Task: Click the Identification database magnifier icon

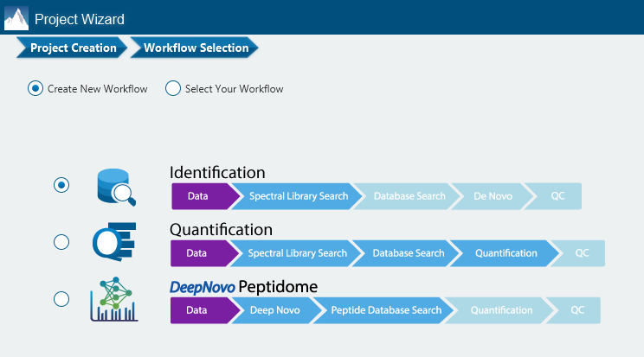Action: [x=116, y=187]
